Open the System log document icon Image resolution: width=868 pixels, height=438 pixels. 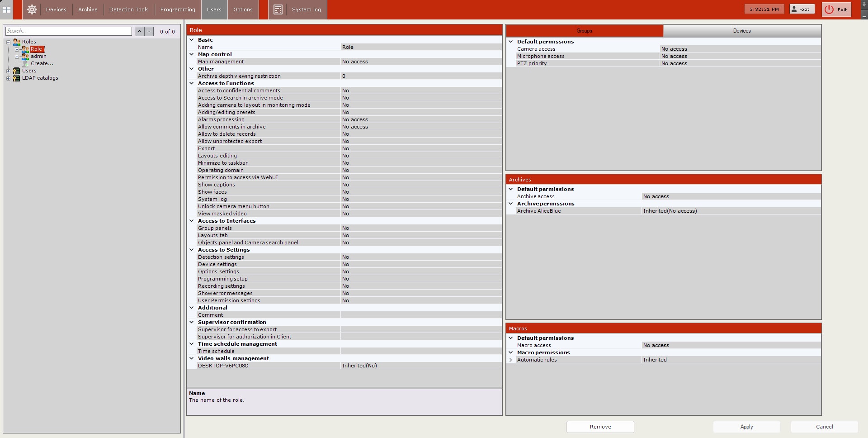(x=278, y=10)
